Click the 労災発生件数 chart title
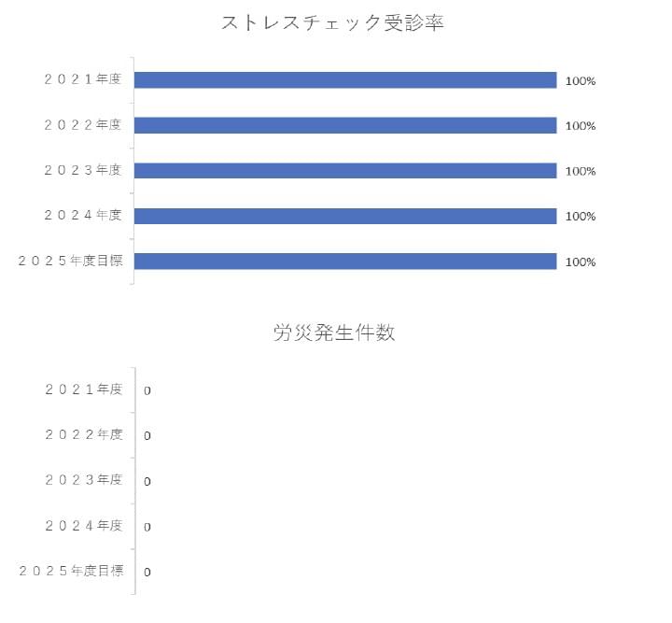672x623 pixels. (x=334, y=333)
